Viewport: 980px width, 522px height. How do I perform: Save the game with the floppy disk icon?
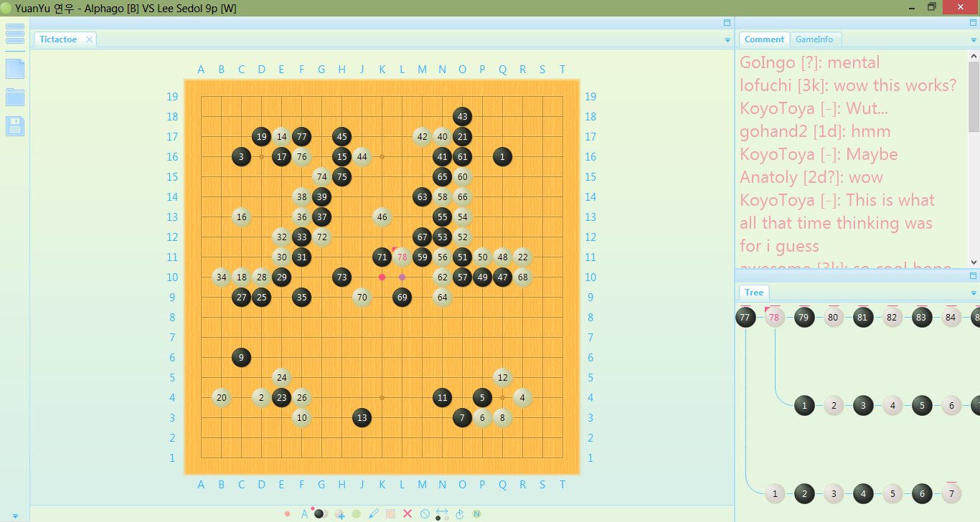[15, 126]
